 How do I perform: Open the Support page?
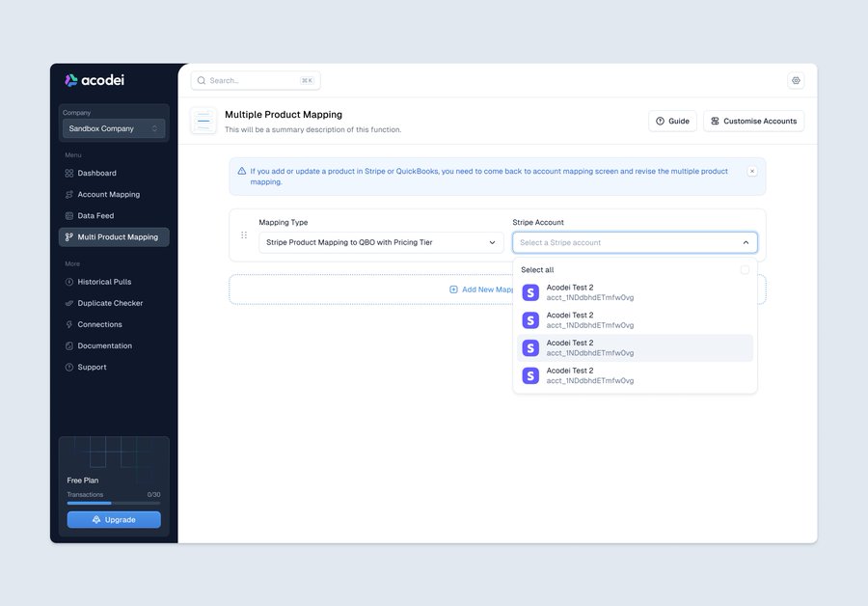[114, 368]
